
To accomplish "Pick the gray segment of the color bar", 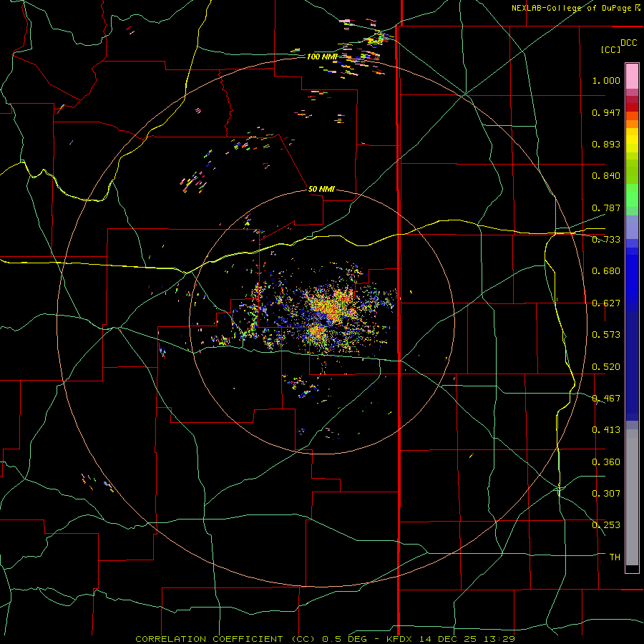I will (x=632, y=497).
